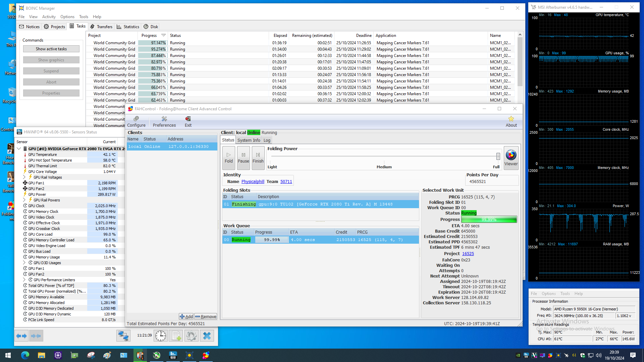Click the 99.99% progress bar in Selected Work Unit

point(489,220)
